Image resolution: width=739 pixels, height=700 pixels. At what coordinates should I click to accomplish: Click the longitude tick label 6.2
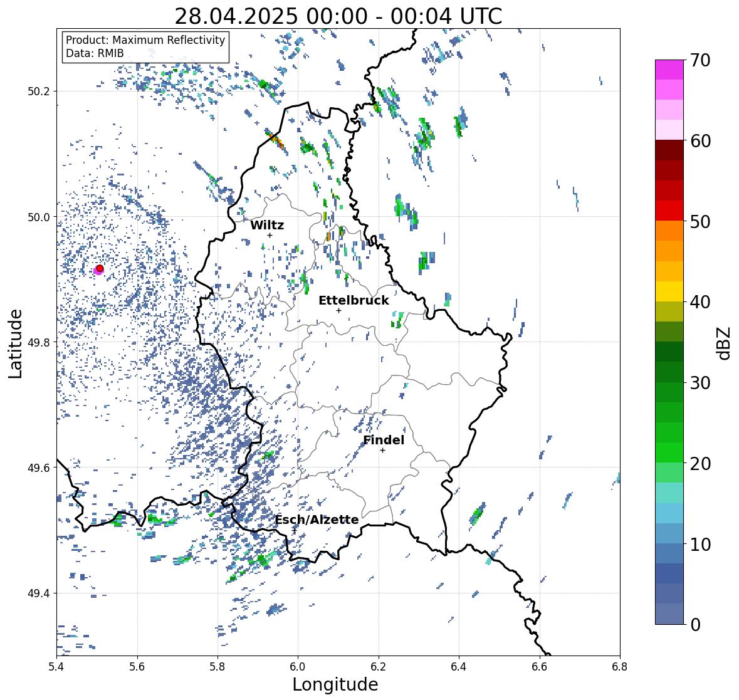(x=379, y=667)
